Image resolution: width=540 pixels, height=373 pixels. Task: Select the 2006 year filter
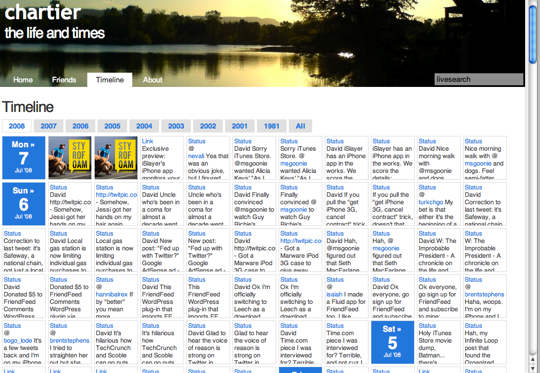[80, 126]
